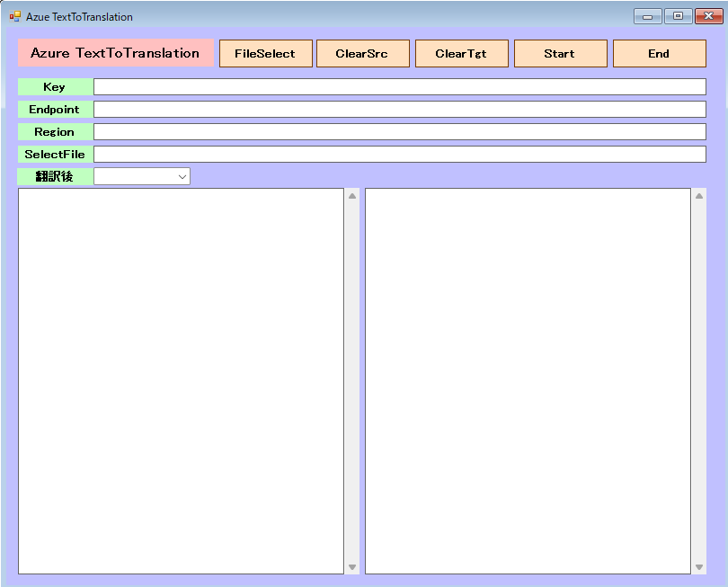Click into the Endpoint text box
The image size is (728, 587).
pyautogui.click(x=399, y=109)
